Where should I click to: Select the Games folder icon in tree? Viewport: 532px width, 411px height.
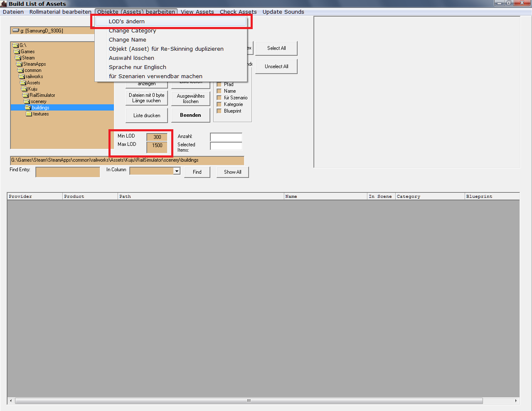pos(17,52)
